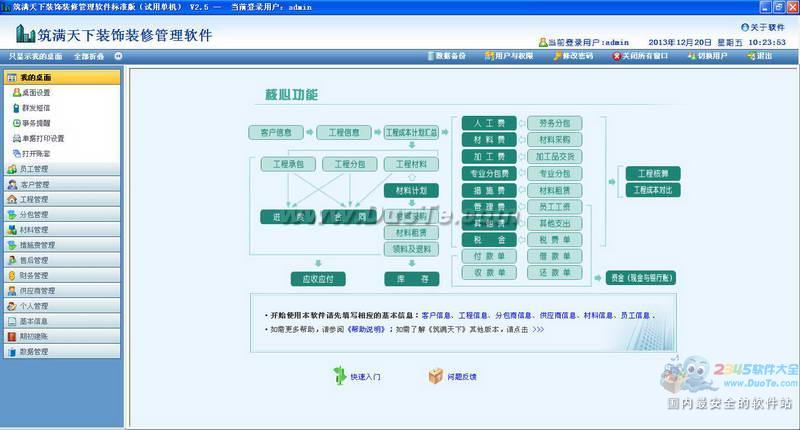The width and height of the screenshot is (800, 430).
Task: Click the 其他支出 flowchart box
Action: [x=555, y=223]
